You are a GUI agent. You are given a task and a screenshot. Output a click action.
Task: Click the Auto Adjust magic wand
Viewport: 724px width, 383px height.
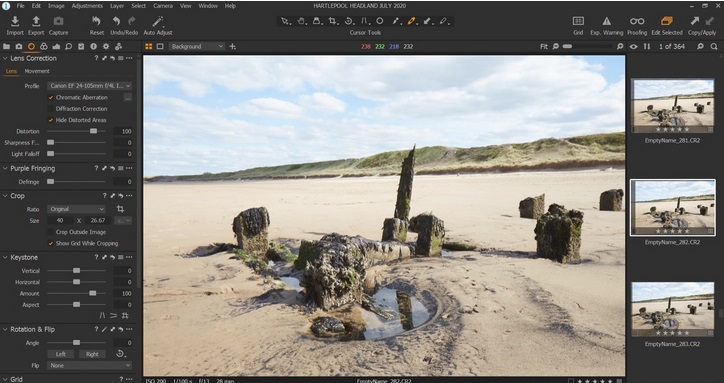point(158,21)
